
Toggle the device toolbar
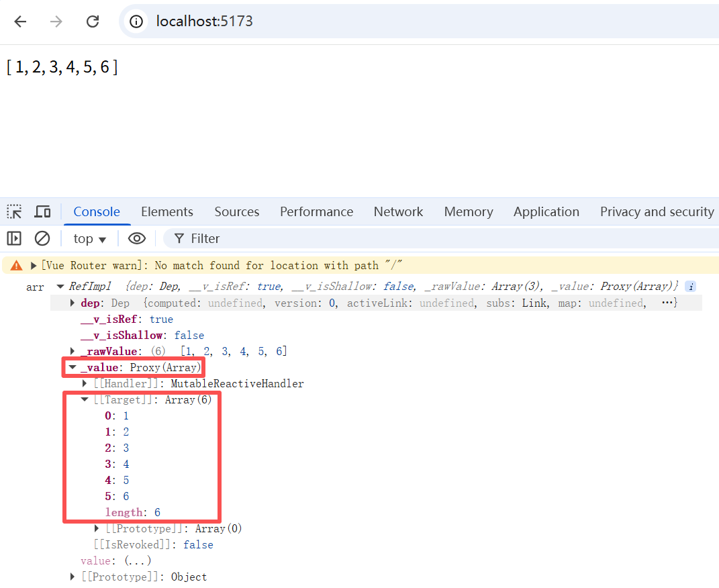[43, 211]
